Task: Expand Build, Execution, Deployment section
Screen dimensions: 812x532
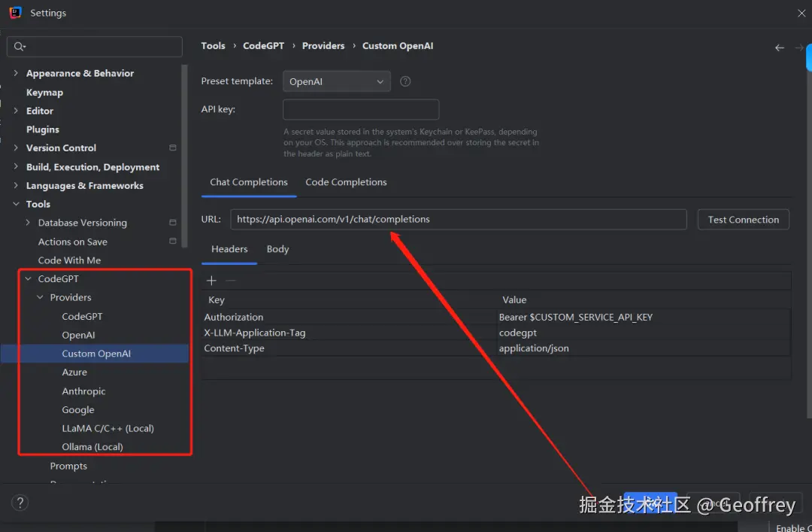Action: [x=16, y=166]
